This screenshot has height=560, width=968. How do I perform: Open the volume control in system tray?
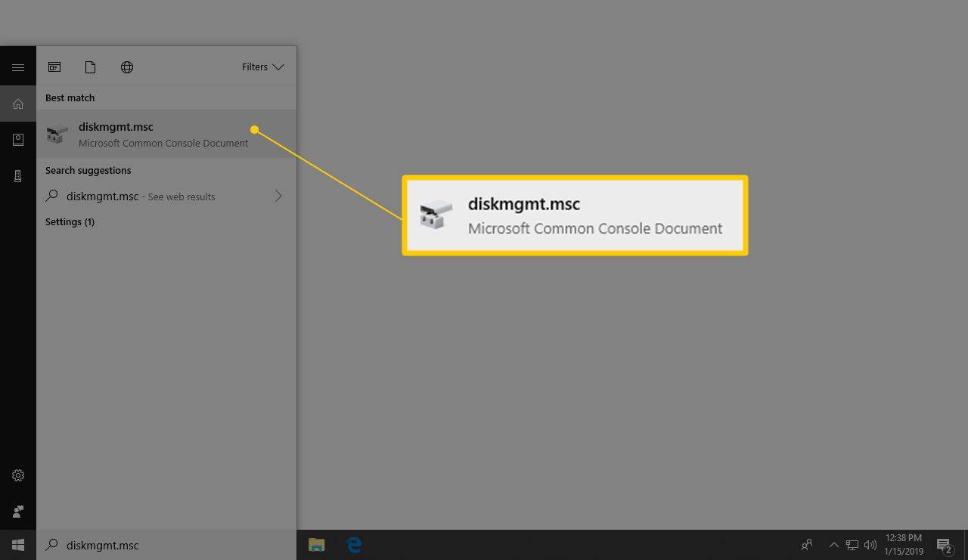pyautogui.click(x=870, y=545)
